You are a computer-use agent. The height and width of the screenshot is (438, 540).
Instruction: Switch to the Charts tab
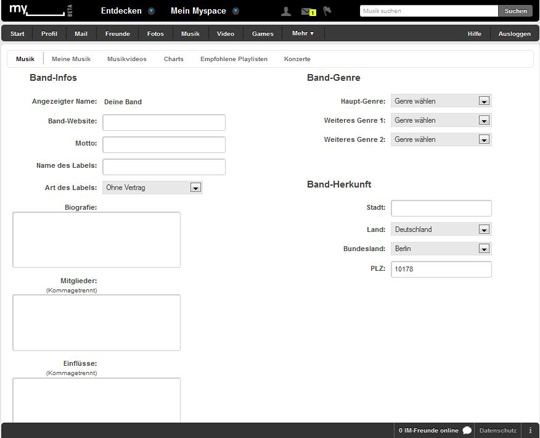point(174,59)
